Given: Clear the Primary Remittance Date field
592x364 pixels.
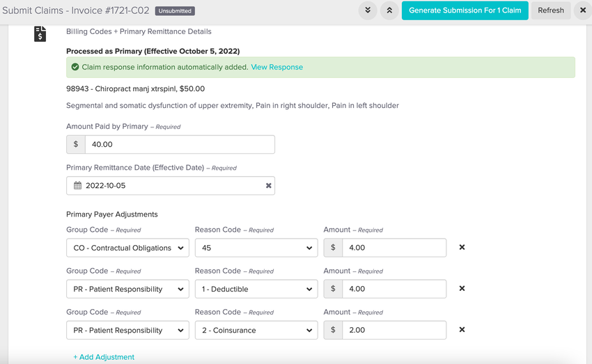Looking at the screenshot, I should click(x=268, y=186).
